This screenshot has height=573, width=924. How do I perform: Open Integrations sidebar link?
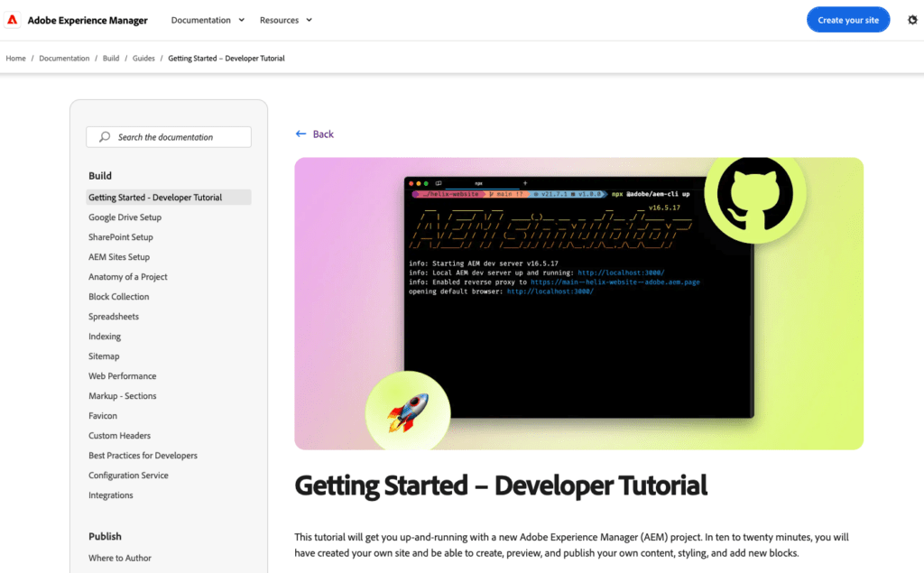coord(111,495)
